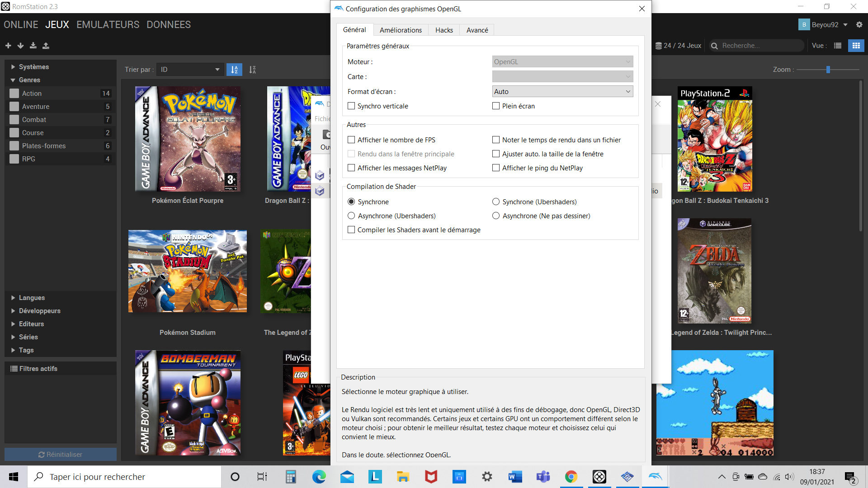Open Beyou92 user account dropdown
Screen dimensions: 868x488
[823, 25]
